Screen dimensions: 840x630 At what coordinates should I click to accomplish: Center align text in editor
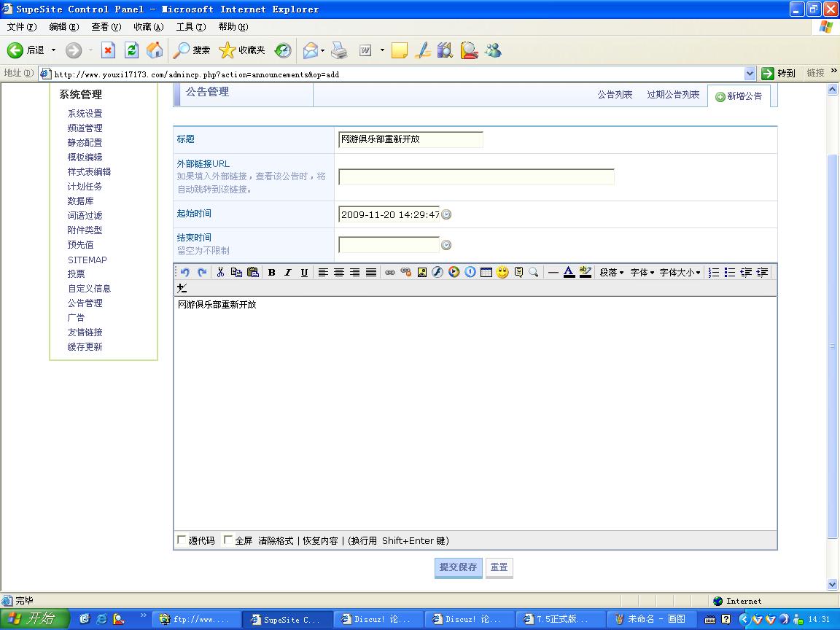pyautogui.click(x=339, y=272)
